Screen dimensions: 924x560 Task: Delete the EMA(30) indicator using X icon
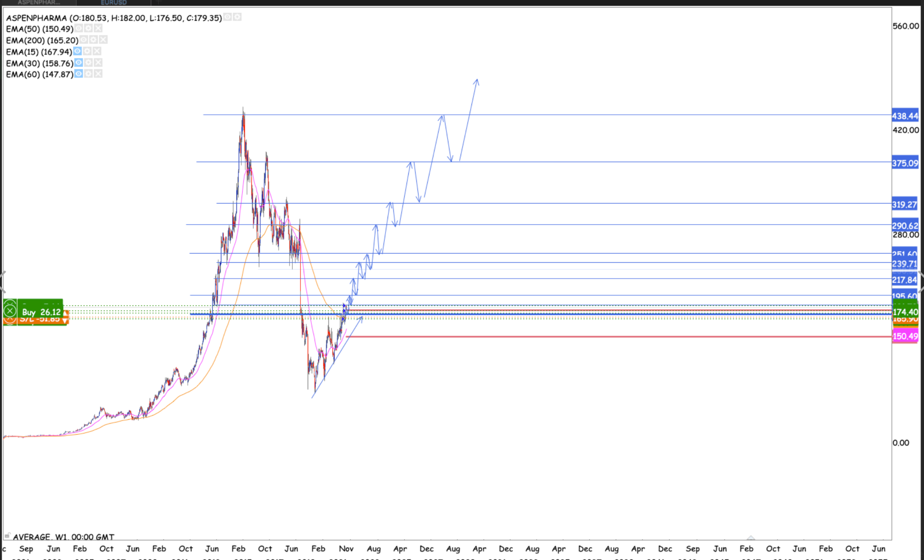(x=98, y=63)
